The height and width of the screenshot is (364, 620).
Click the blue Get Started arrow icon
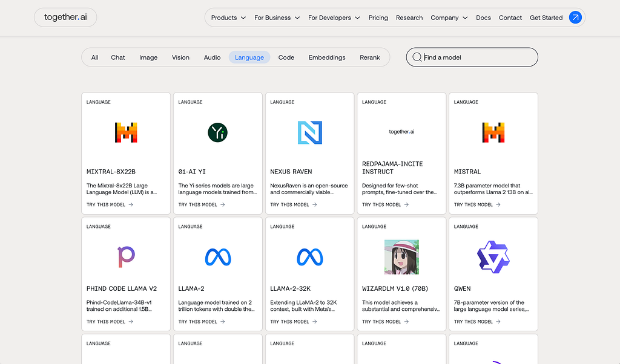(575, 18)
